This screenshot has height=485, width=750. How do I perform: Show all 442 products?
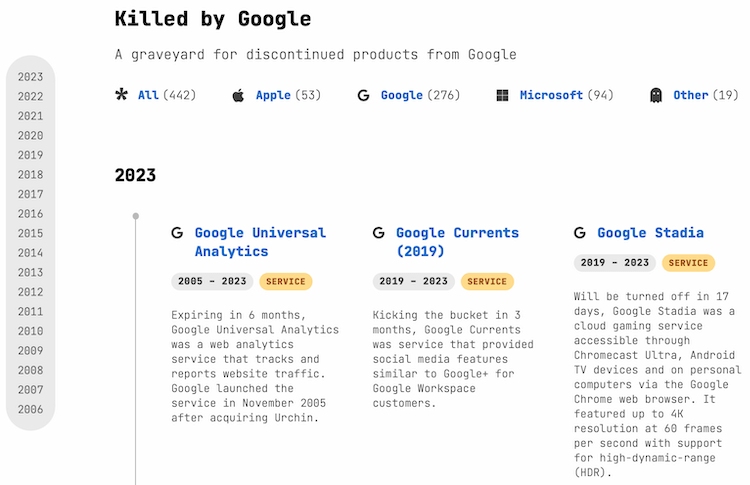[x=148, y=95]
